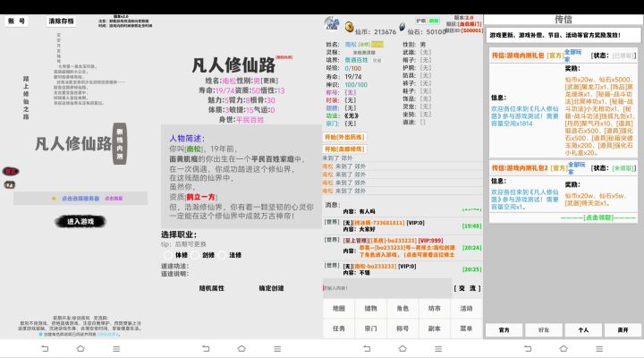
Task: Toggle the green 护眼 eye-protection switch
Action: (434, 21)
